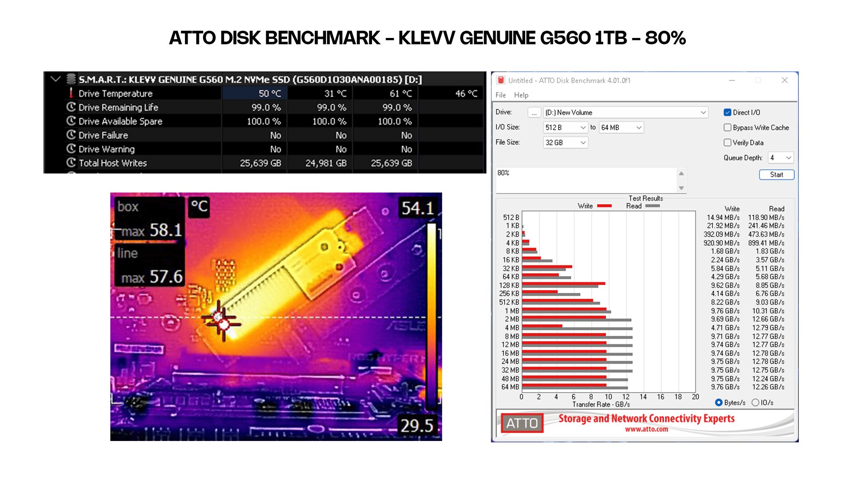Click the S.M.A.R.T. drive icon
This screenshot has height=488, width=868.
(71, 79)
